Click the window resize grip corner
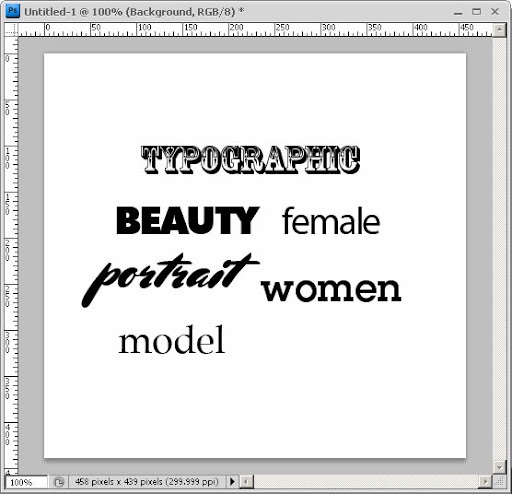 pos(499,482)
